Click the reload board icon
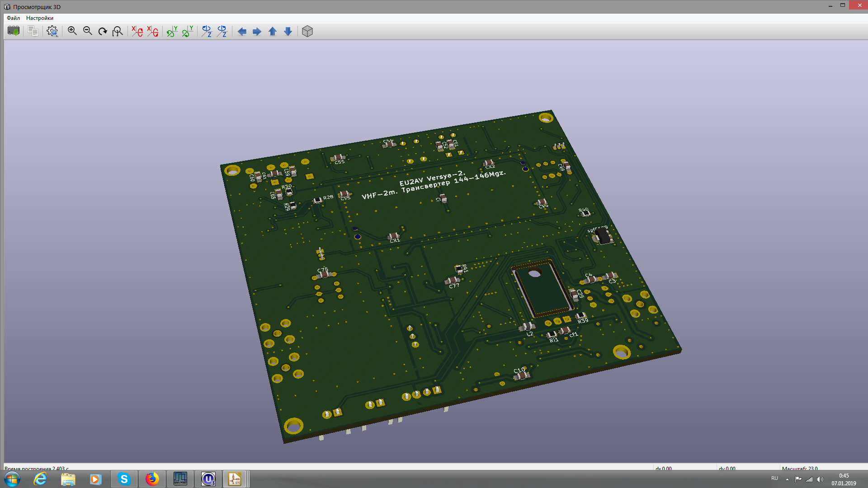 14,31
